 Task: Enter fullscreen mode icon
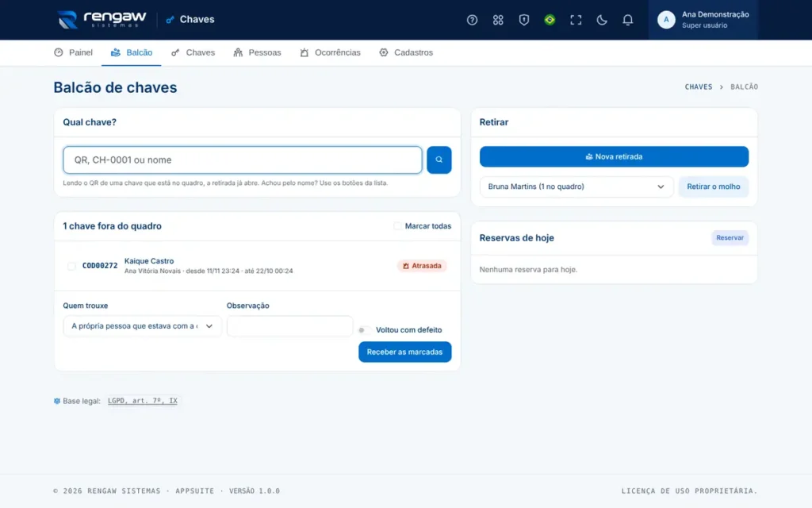click(x=576, y=20)
